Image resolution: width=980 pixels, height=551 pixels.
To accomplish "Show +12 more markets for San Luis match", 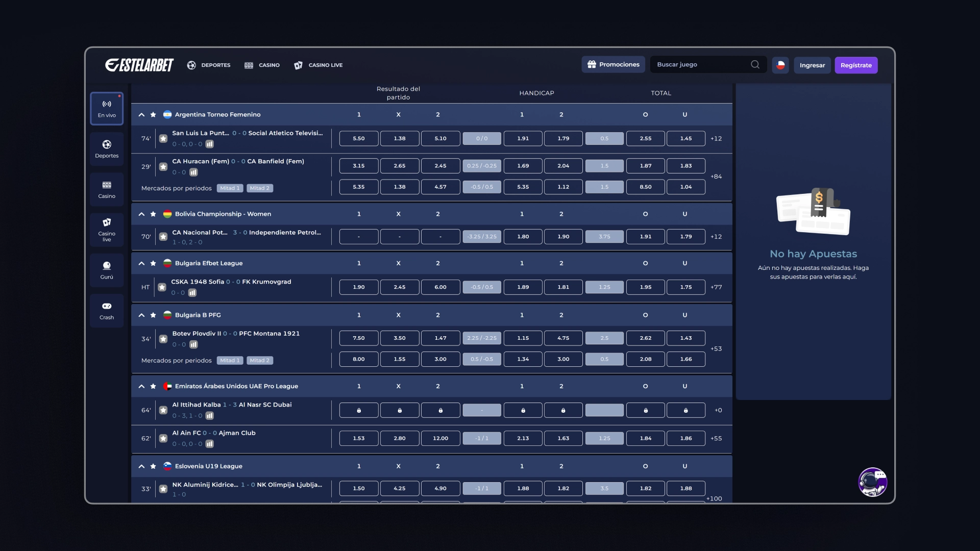I will click(716, 139).
